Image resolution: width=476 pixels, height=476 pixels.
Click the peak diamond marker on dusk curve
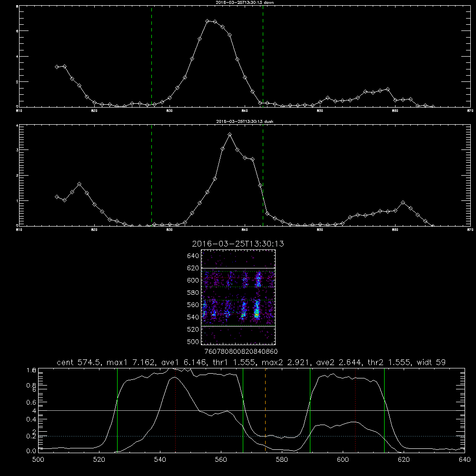tap(230, 135)
